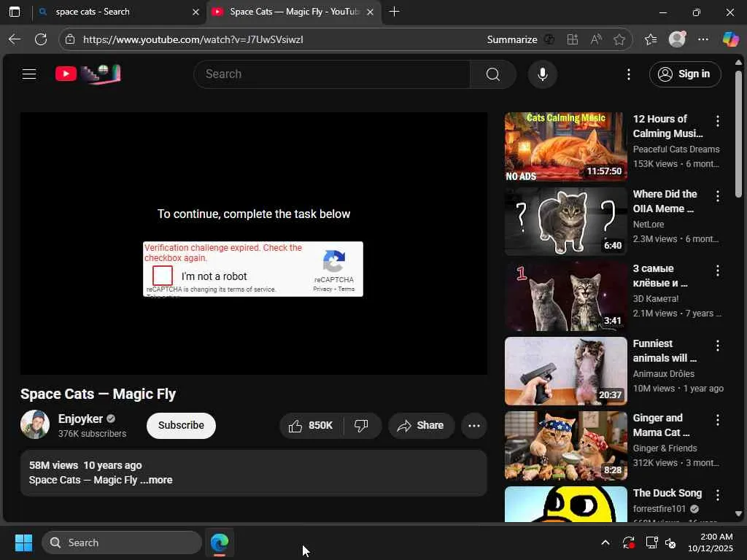This screenshot has width=747, height=560.
Task: Open the Windows Start menu
Action: [x=23, y=542]
